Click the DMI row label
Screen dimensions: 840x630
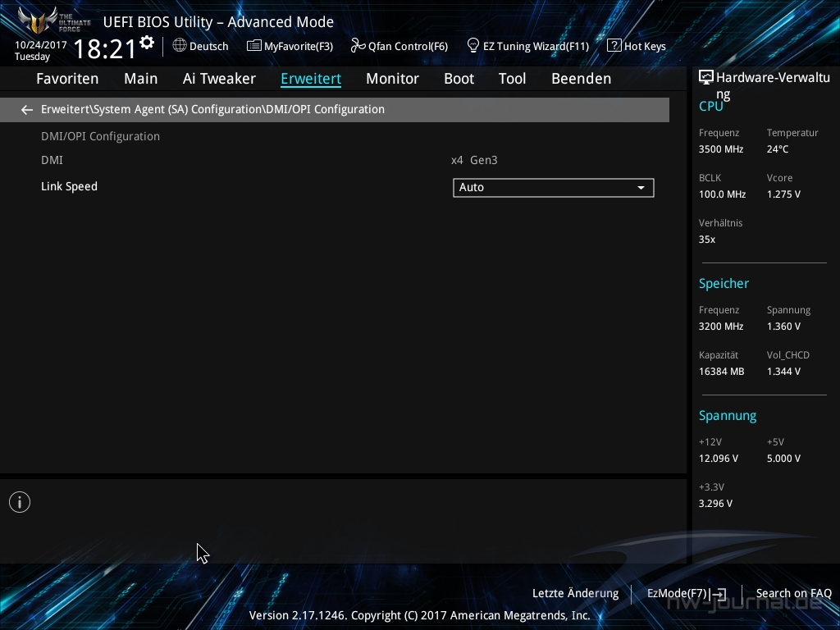52,160
